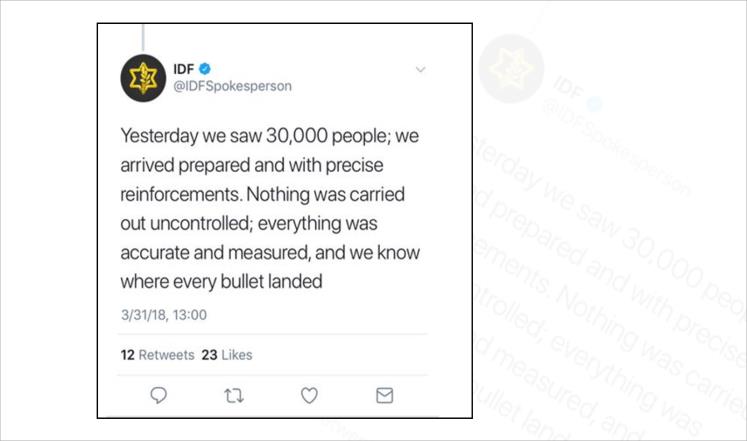
Task: View the 23 Likes list
Action: 227,355
